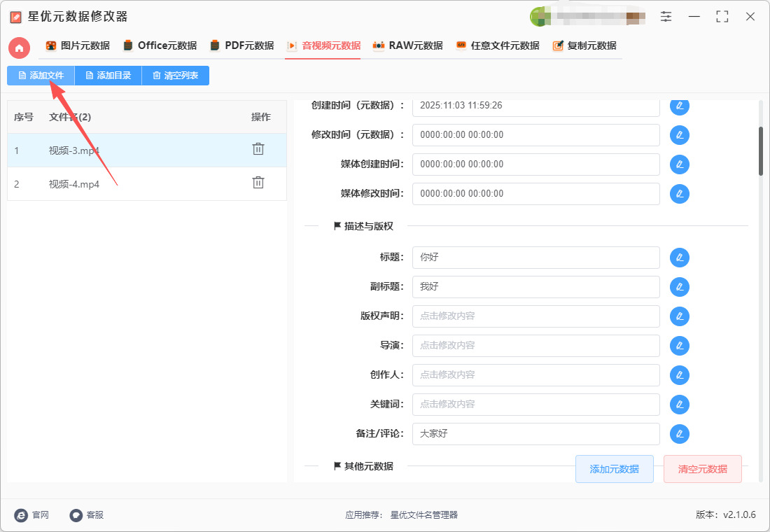
Task: Select 视频-4.mp4 in the file list
Action: (x=74, y=184)
